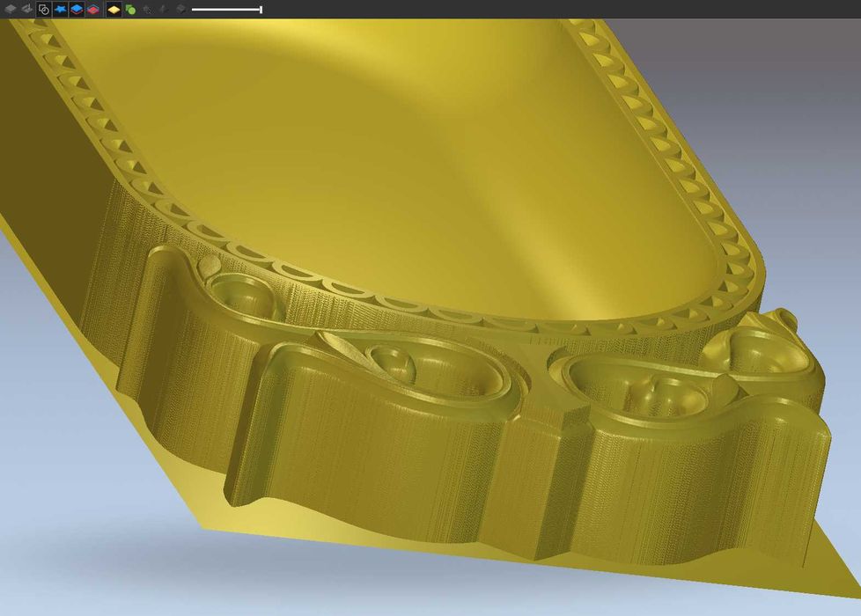This screenshot has height=616, width=861.
Task: Click the greyed-out magnifier icon in toolbar
Action: click(147, 10)
